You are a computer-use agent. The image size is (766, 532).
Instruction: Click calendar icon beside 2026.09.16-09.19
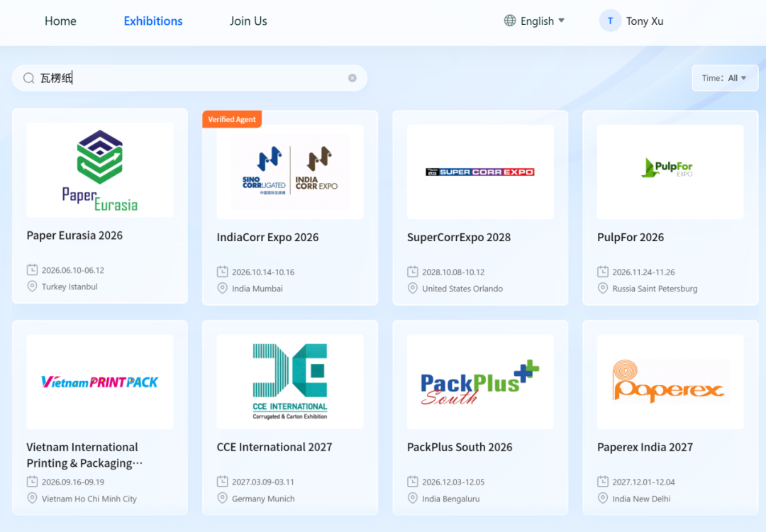tap(32, 482)
